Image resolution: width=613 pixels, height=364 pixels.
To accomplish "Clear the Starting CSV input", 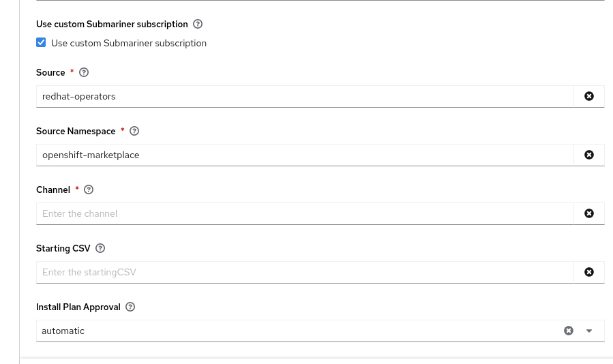I will tap(589, 272).
